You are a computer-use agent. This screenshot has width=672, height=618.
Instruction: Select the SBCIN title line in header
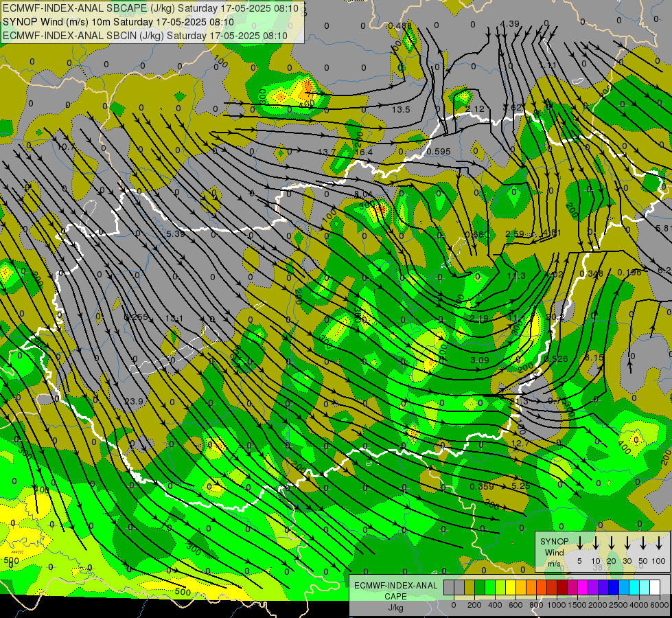[145, 36]
